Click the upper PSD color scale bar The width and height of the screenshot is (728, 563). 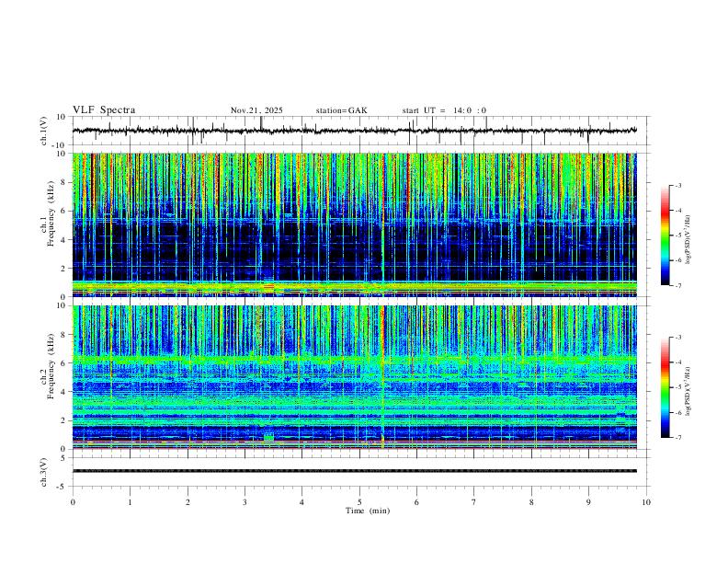665,236
